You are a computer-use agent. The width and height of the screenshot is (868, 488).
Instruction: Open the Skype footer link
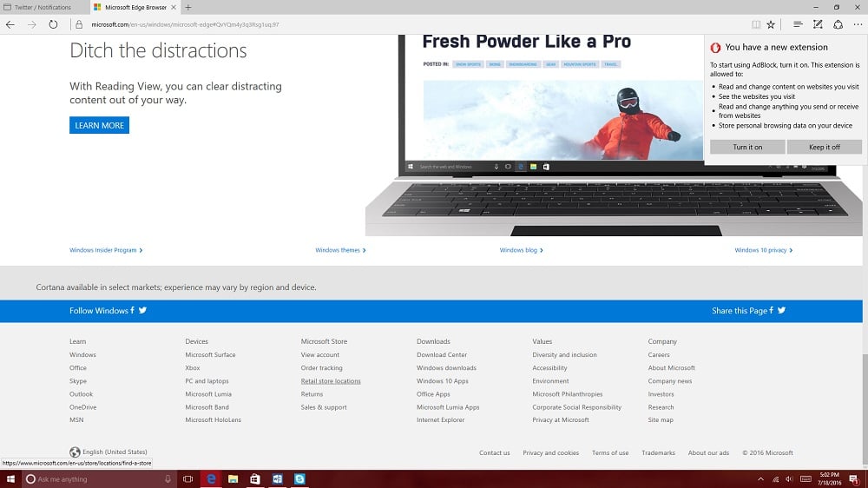78,381
